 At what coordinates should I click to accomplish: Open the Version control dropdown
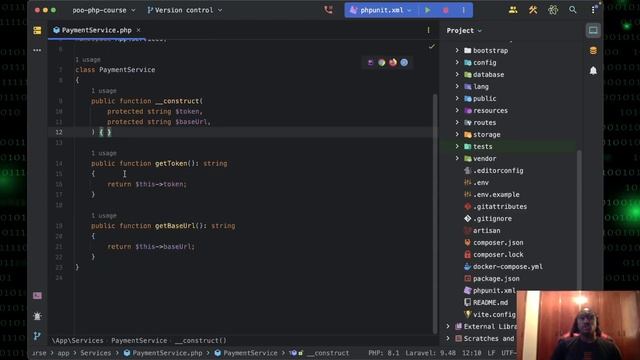click(x=184, y=10)
